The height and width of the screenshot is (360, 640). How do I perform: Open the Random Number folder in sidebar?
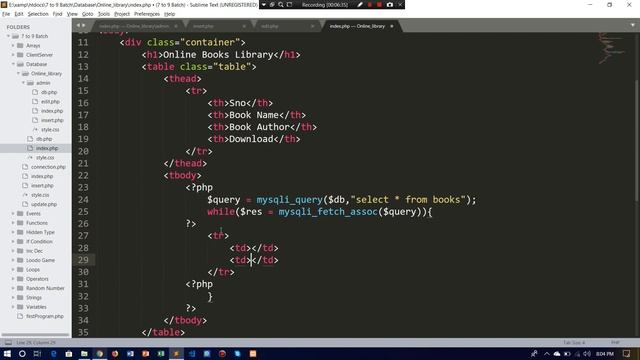coord(45,289)
